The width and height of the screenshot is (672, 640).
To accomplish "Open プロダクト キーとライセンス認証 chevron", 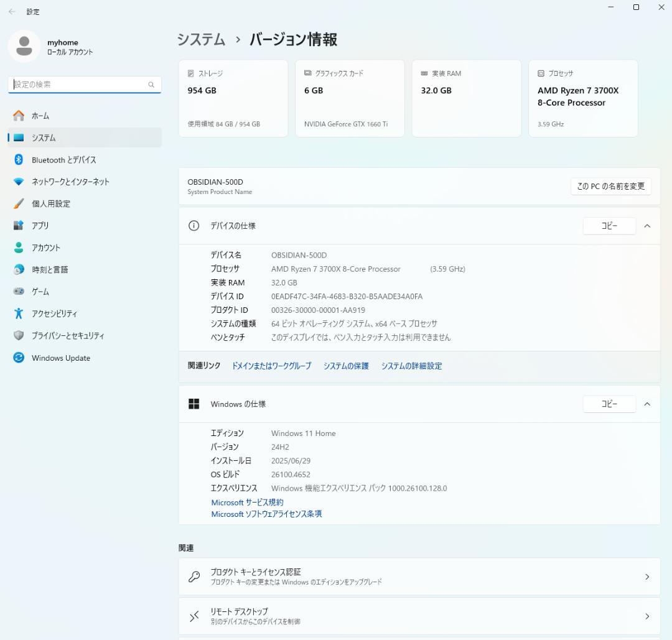I will (x=647, y=577).
